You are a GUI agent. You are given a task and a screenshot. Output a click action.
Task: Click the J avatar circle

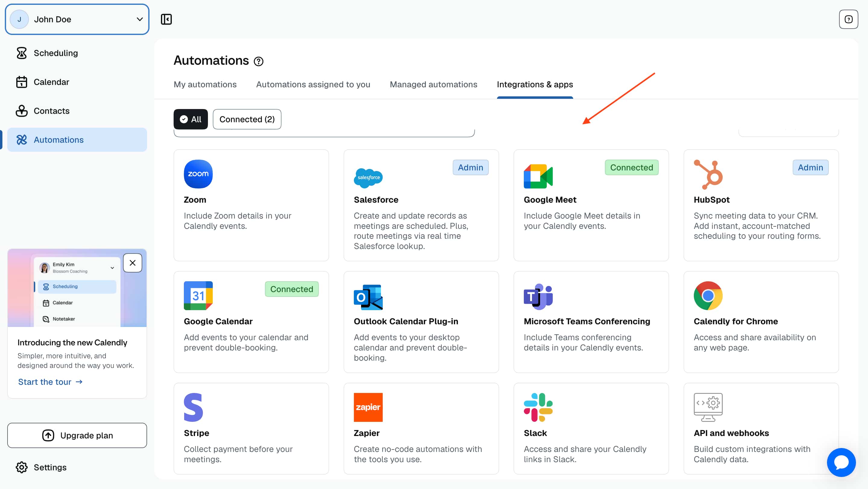click(x=19, y=19)
